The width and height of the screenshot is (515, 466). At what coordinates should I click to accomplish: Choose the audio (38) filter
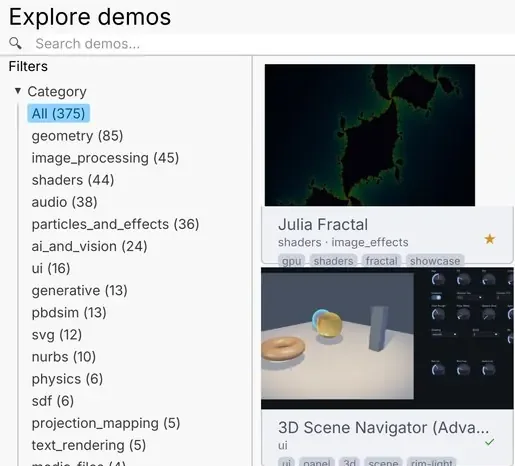pos(64,202)
